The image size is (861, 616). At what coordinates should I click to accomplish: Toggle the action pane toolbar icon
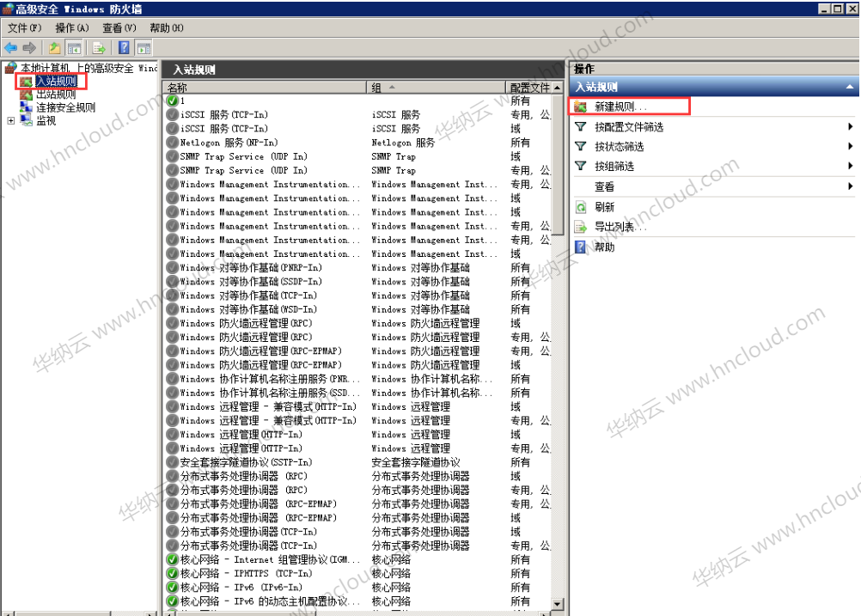(143, 48)
